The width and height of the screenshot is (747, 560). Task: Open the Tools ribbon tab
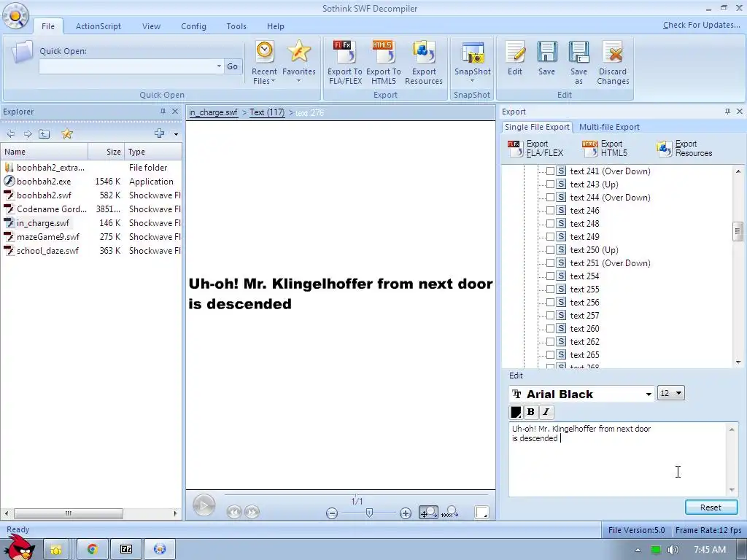[236, 26]
